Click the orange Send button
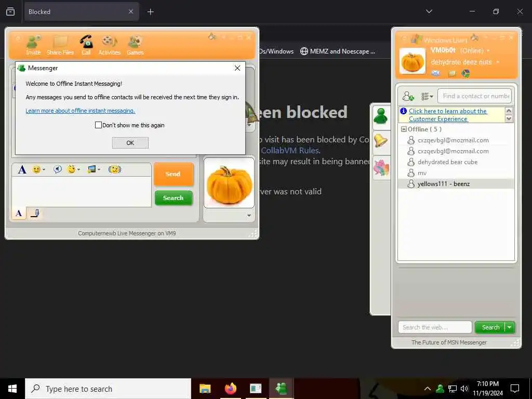This screenshot has width=532, height=399. pyautogui.click(x=174, y=174)
